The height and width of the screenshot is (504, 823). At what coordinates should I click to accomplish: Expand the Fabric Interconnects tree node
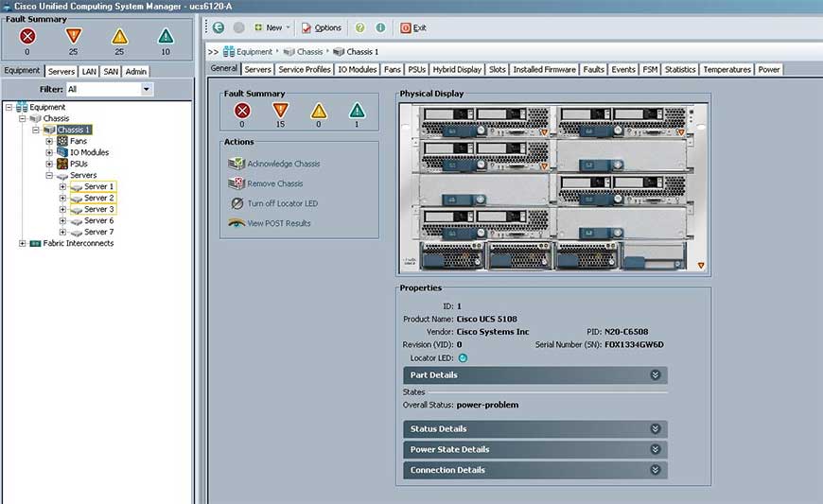click(23, 243)
